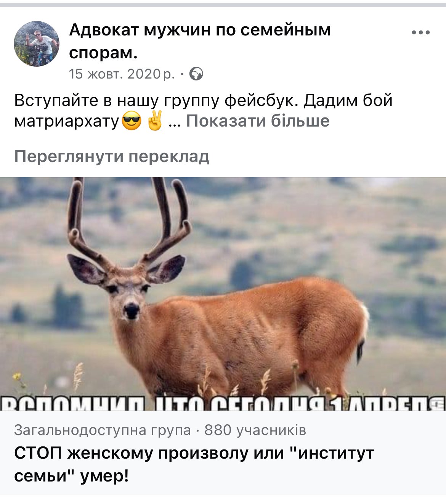
Task: Click the ellipsis before "Показати більше"
Action: (x=174, y=124)
